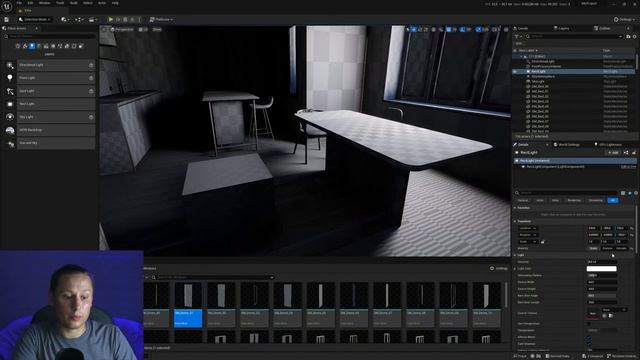Switch to the Levels tab

tap(521, 28)
